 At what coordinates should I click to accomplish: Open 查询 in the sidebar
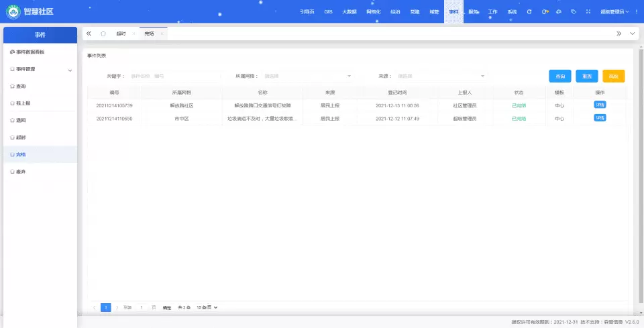pyautogui.click(x=40, y=87)
